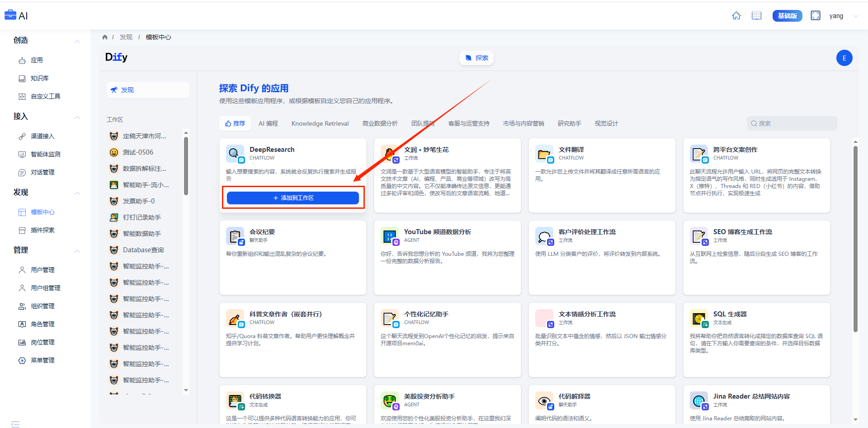Viewport: 868px width, 428px height.
Task: Click the SQL 生成器 icon
Action: (x=699, y=318)
